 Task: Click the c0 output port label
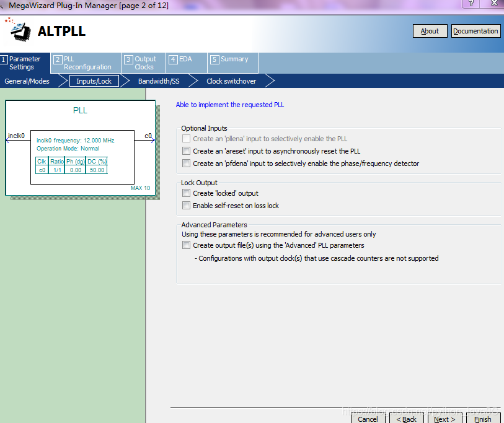pyautogui.click(x=148, y=136)
